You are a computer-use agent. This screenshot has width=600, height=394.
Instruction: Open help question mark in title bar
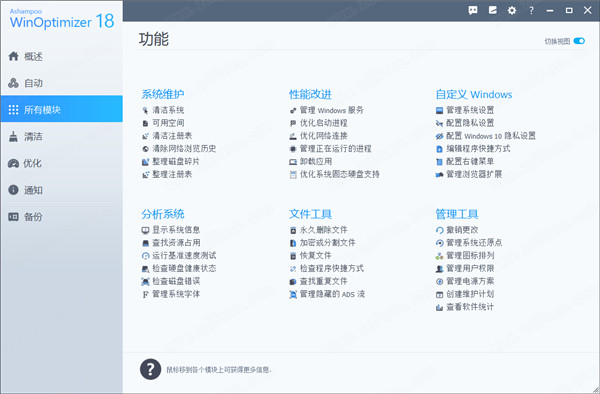click(531, 10)
